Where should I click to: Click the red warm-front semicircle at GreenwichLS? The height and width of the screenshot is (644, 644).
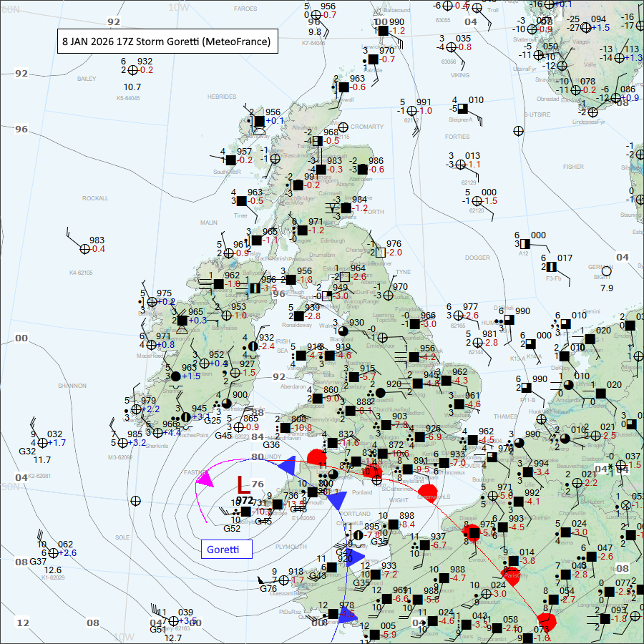429,492
